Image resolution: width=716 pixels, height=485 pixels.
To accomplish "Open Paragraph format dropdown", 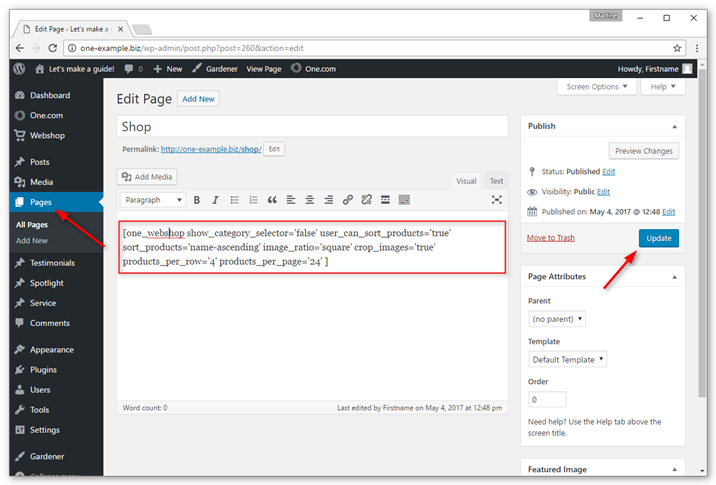I will click(153, 200).
